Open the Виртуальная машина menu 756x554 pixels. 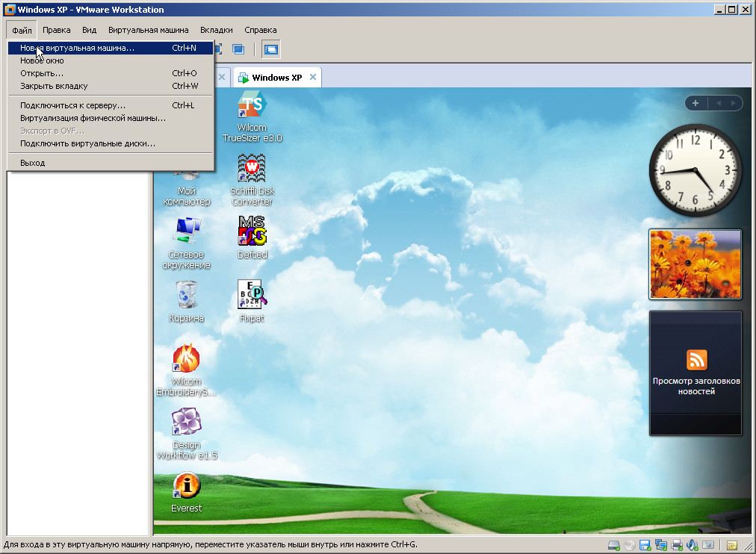(x=149, y=30)
